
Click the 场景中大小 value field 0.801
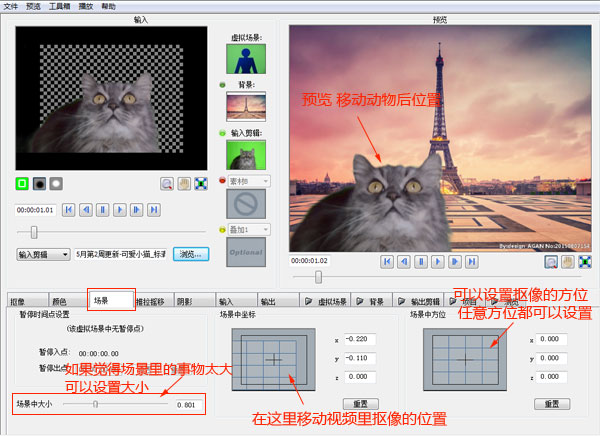(189, 405)
